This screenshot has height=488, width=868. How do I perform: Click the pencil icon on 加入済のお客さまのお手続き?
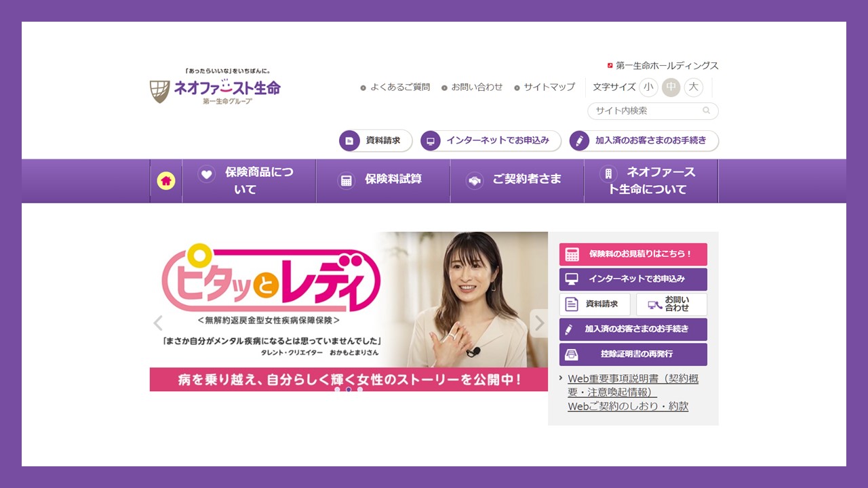point(570,329)
